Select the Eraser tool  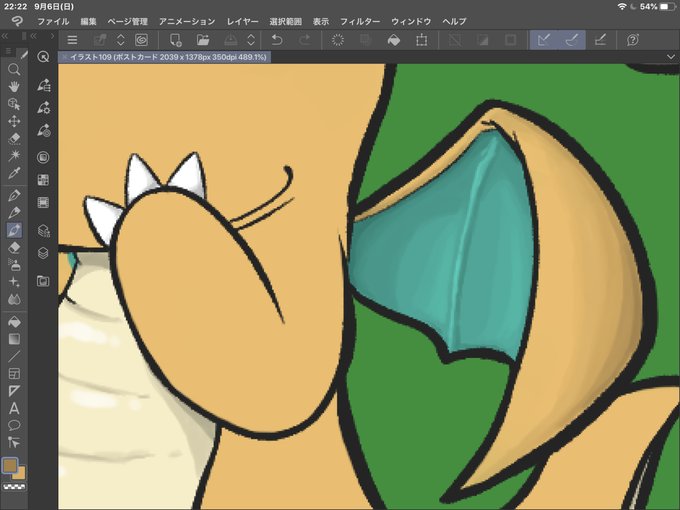point(14,247)
